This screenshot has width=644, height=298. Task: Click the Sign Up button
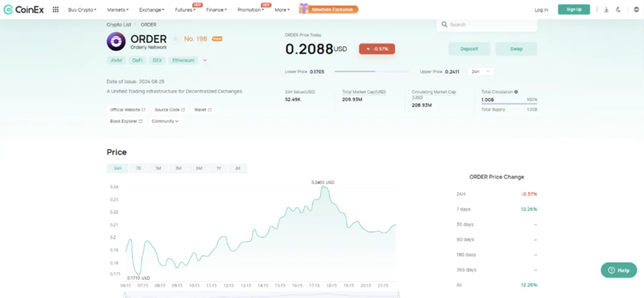point(574,9)
